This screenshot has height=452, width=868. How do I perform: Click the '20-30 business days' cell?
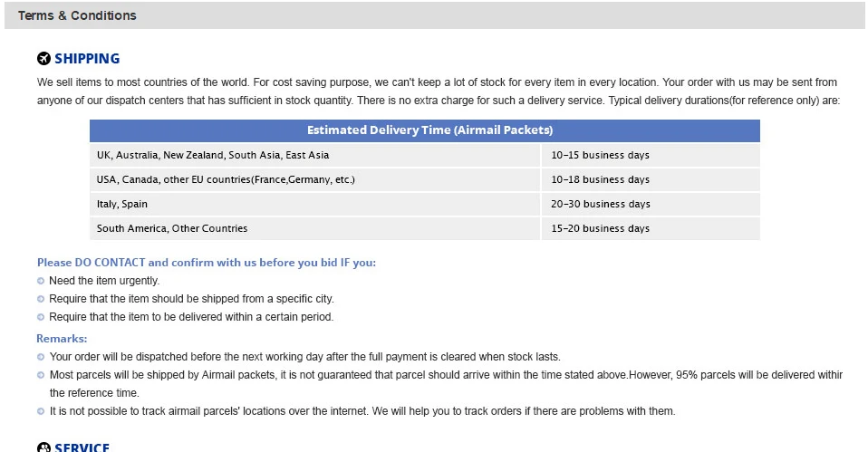[x=600, y=204]
